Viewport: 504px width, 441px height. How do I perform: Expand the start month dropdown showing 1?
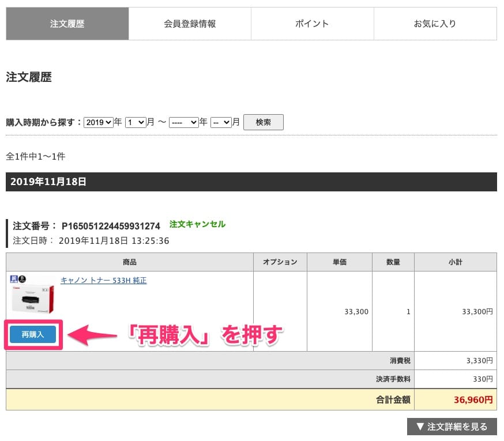click(135, 122)
